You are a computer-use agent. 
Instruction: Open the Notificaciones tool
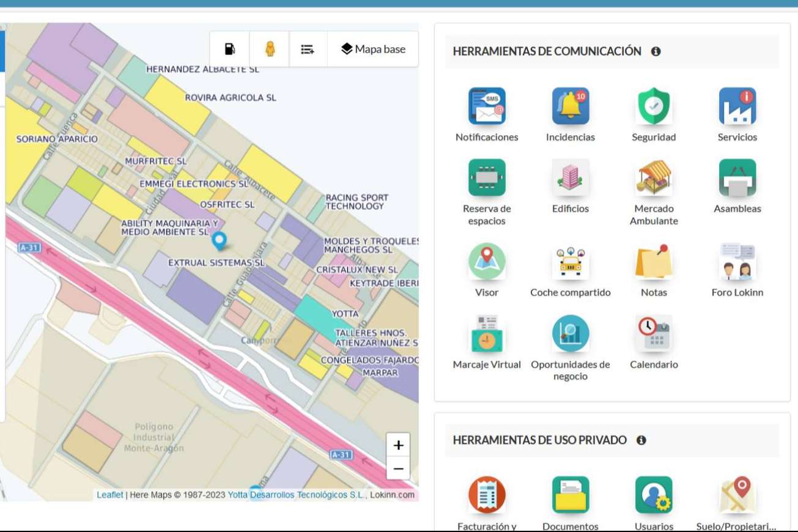point(487,106)
